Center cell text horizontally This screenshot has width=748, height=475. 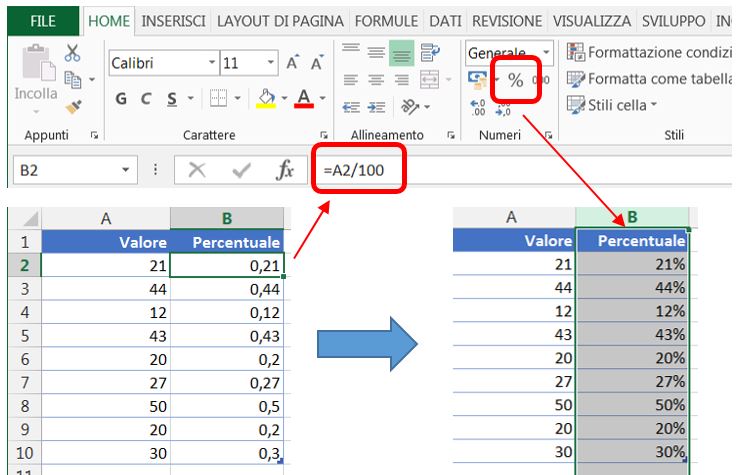(x=376, y=80)
